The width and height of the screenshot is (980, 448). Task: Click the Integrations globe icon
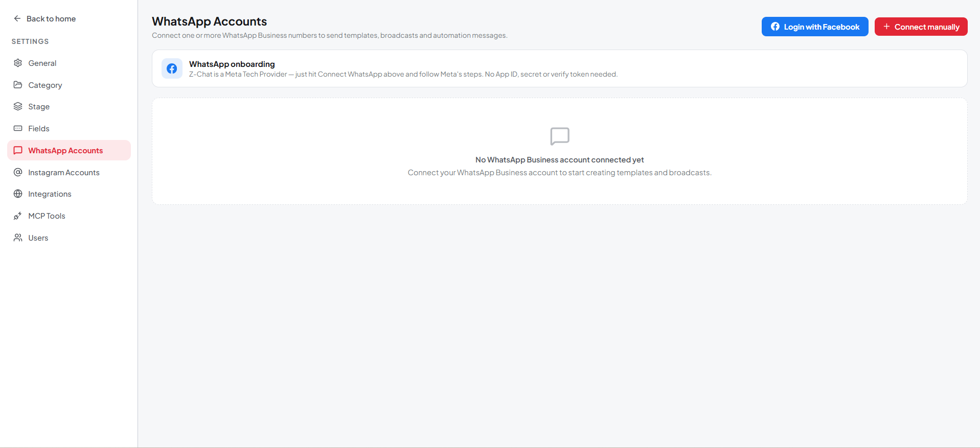pos(18,194)
